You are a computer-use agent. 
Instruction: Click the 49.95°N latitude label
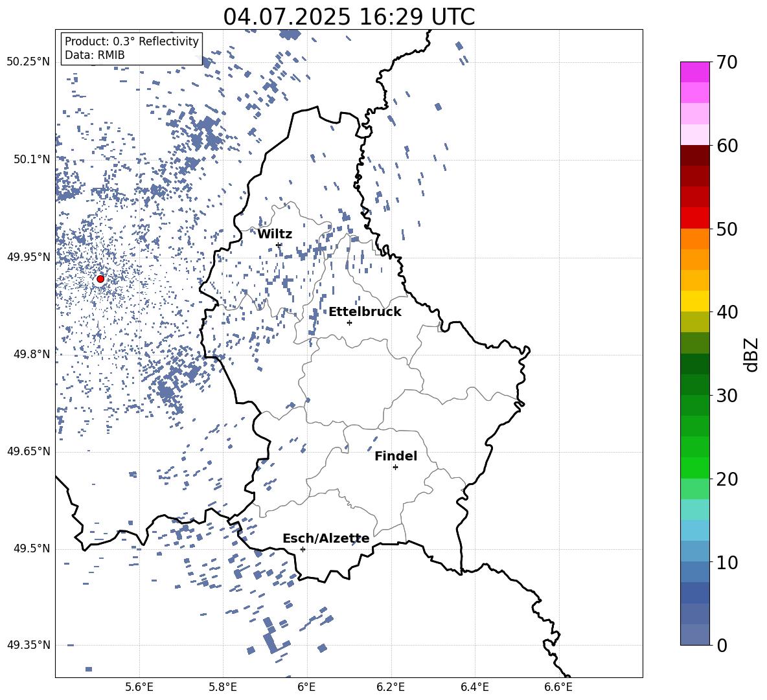tap(29, 257)
